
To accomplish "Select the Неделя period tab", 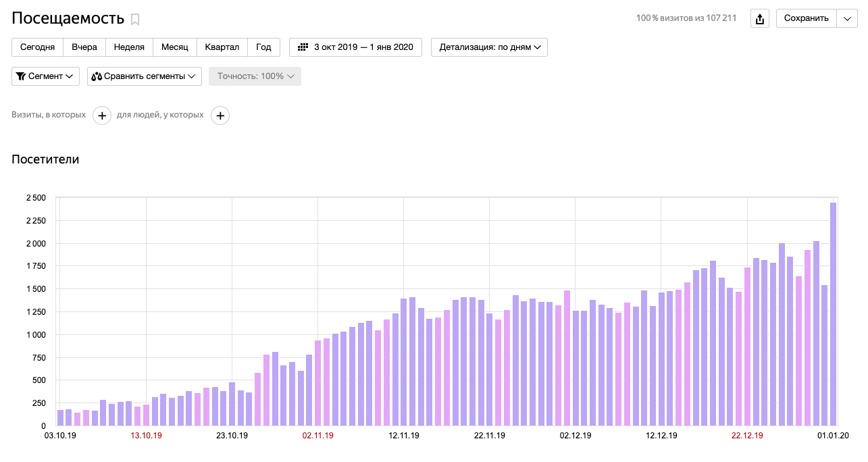I will [129, 47].
